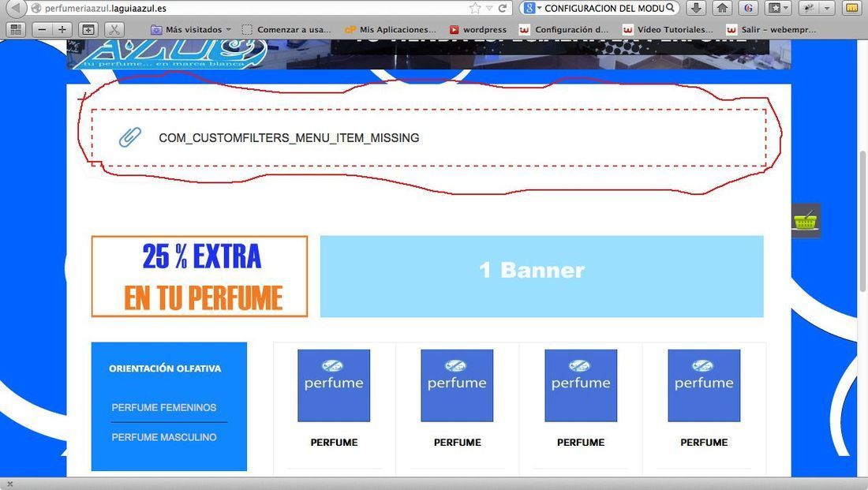This screenshot has width=868, height=490.
Task: Open the first PERFUME product title
Action: (334, 443)
